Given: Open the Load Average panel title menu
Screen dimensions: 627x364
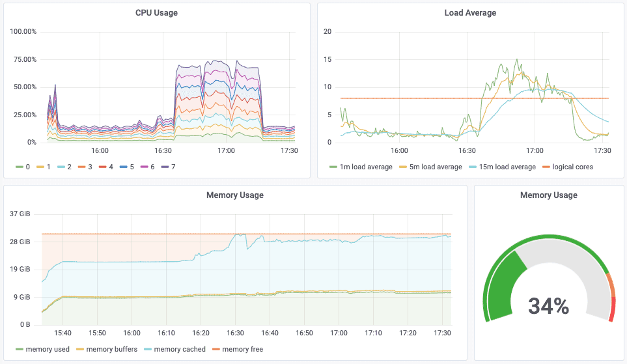Looking at the screenshot, I should click(x=470, y=13).
